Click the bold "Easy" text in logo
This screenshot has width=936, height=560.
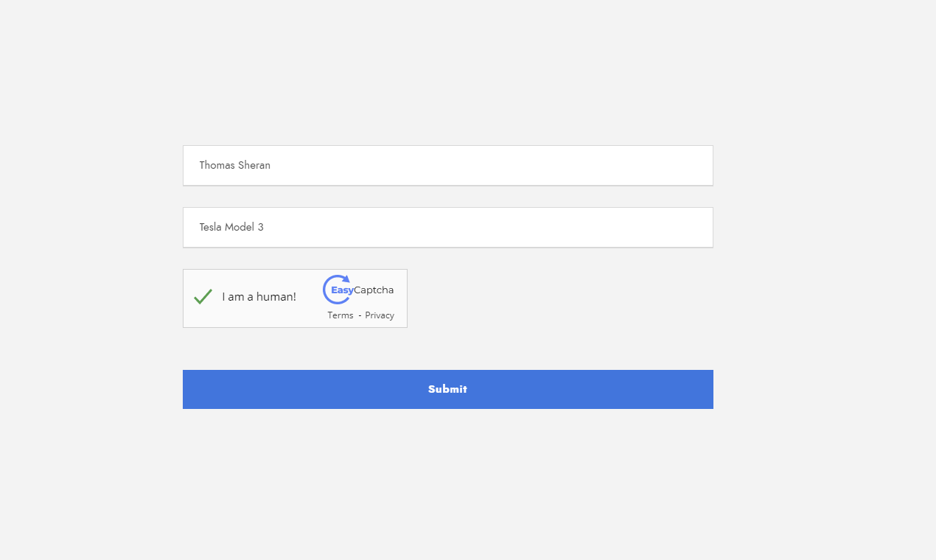click(342, 290)
